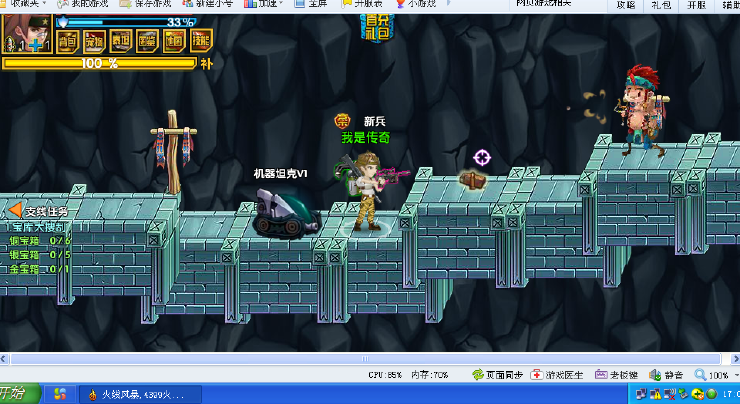
Task: Open the 首充礼包 first-recharge gift icon
Action: tap(377, 27)
